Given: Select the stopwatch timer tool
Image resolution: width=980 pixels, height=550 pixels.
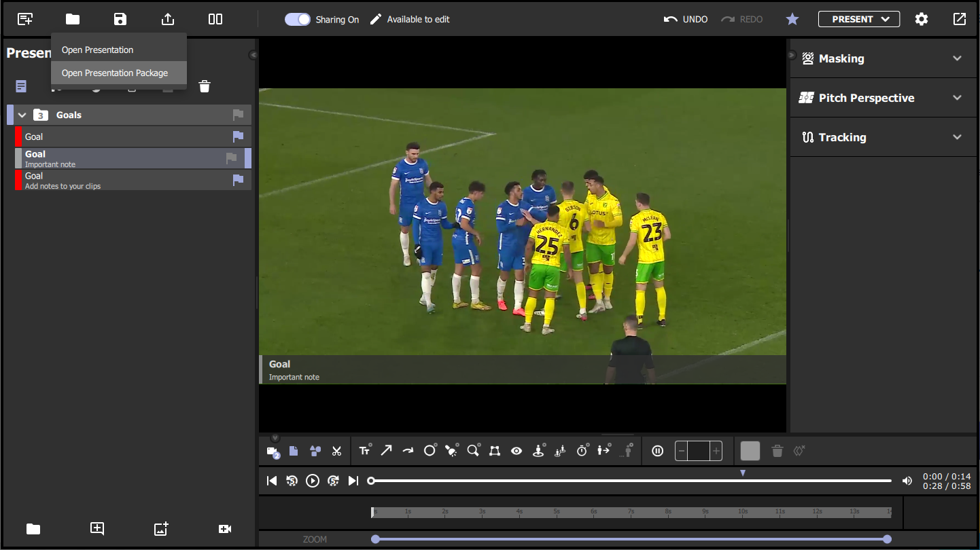Looking at the screenshot, I should pyautogui.click(x=582, y=450).
